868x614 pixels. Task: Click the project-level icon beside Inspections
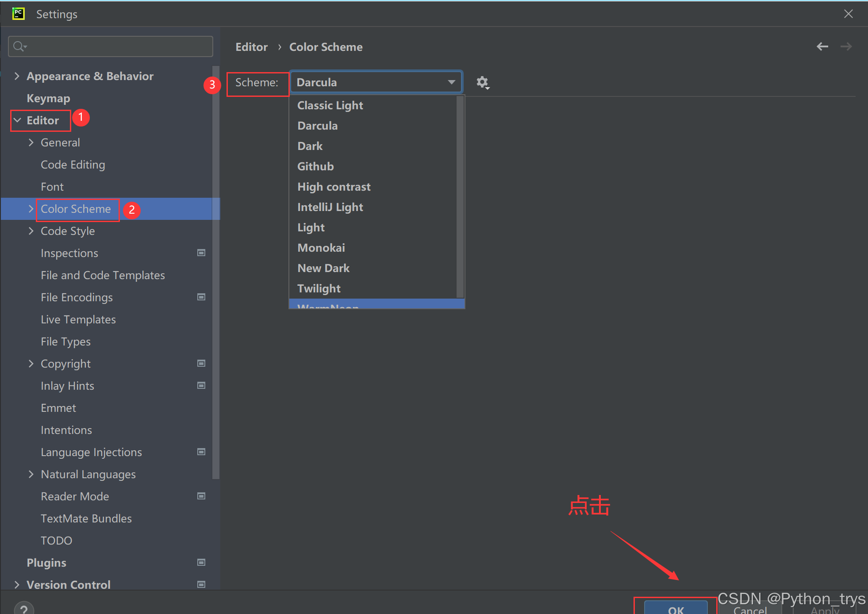pos(201,253)
